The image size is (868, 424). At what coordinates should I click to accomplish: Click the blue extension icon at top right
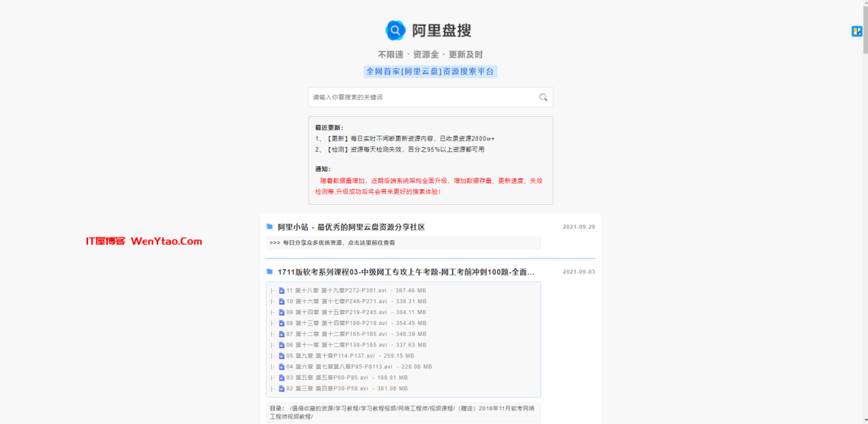tap(856, 31)
